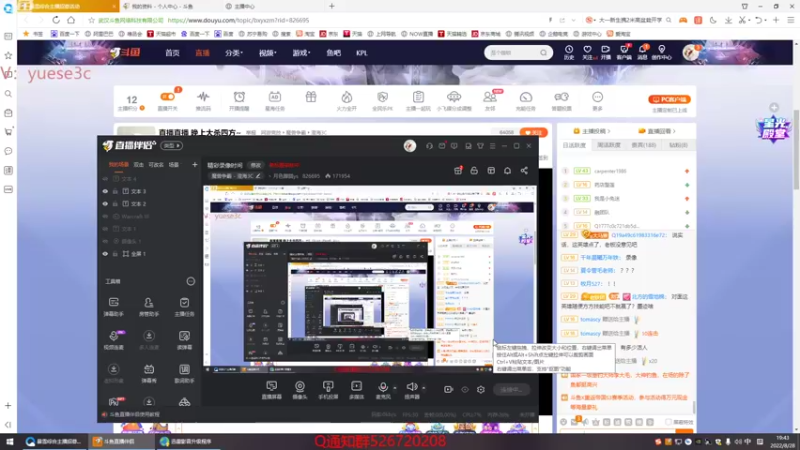Expand toolbox more options circle button
The image size is (800, 450).
[x=190, y=281]
